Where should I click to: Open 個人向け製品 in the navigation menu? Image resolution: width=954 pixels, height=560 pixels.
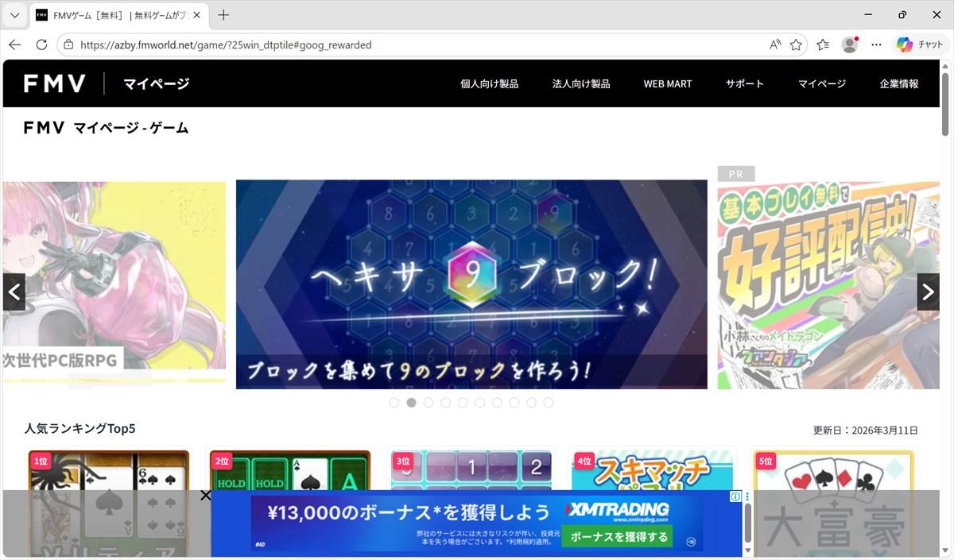[489, 83]
